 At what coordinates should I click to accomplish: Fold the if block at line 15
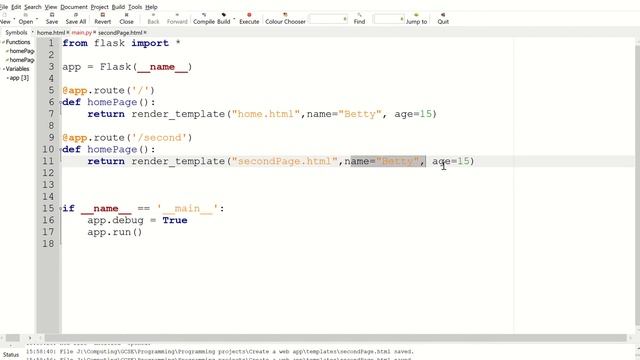(x=61, y=209)
